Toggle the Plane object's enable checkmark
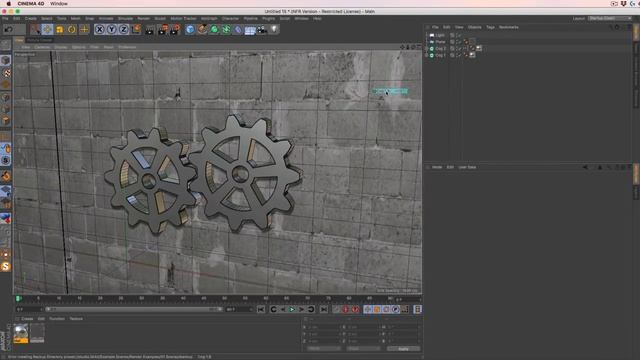This screenshot has height=360, width=640. pos(460,42)
